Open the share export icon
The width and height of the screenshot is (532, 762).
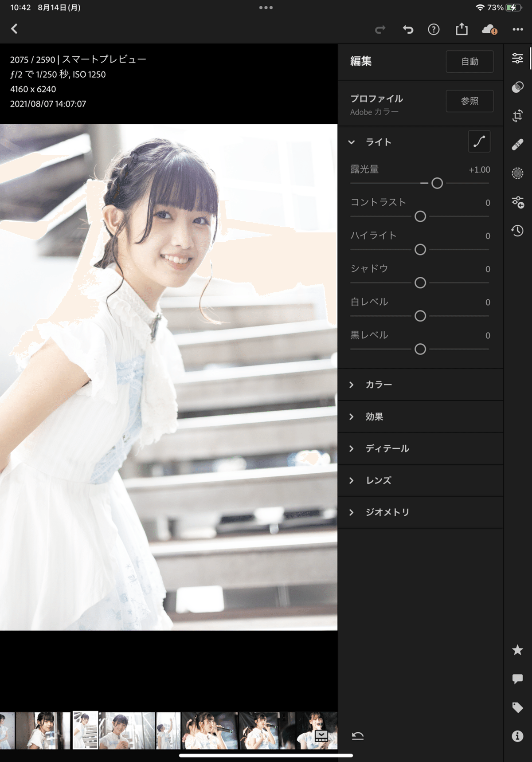pyautogui.click(x=462, y=29)
